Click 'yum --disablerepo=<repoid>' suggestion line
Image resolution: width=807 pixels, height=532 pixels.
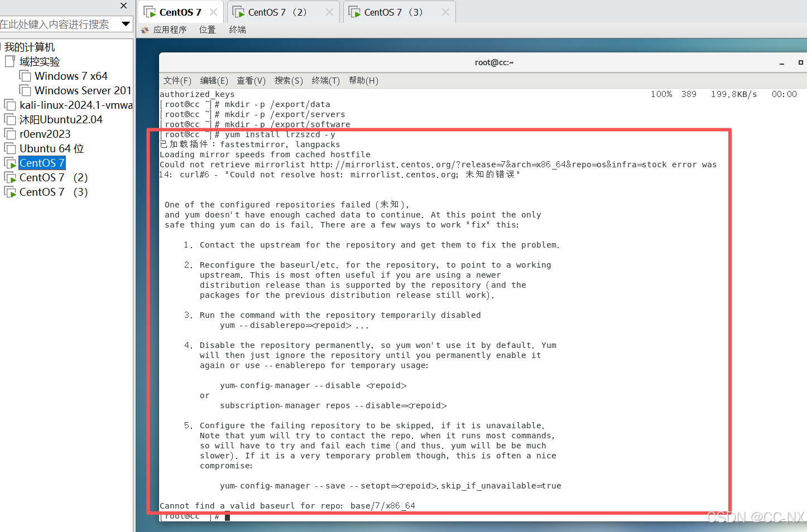click(294, 325)
